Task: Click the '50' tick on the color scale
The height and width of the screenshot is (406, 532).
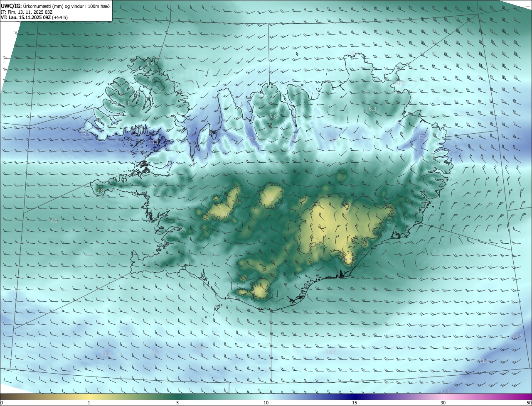Action: (529, 403)
